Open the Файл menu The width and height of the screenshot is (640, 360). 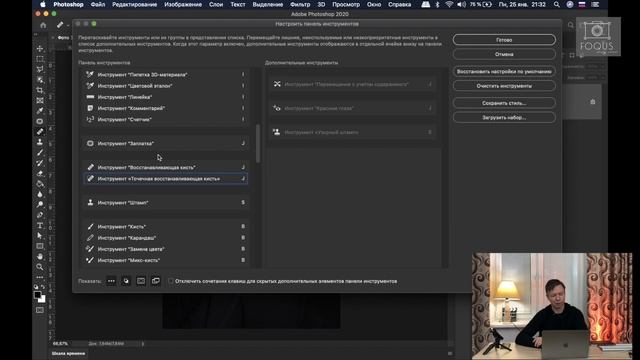click(98, 4)
